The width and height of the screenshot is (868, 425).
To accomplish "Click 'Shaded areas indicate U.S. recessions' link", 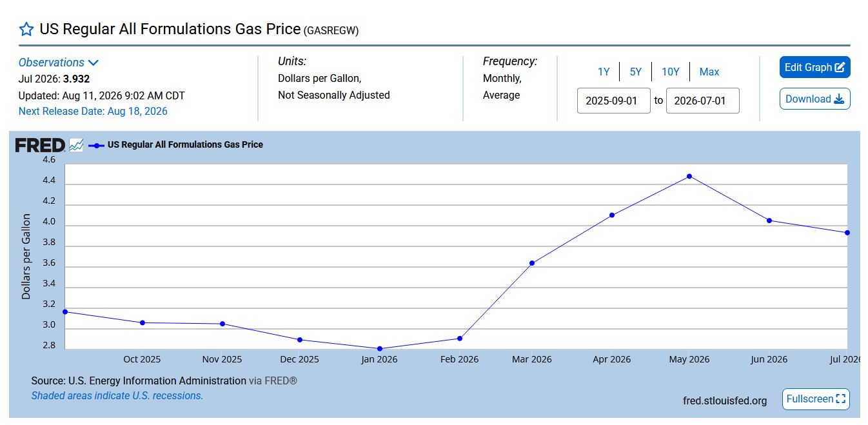I will pyautogui.click(x=117, y=395).
